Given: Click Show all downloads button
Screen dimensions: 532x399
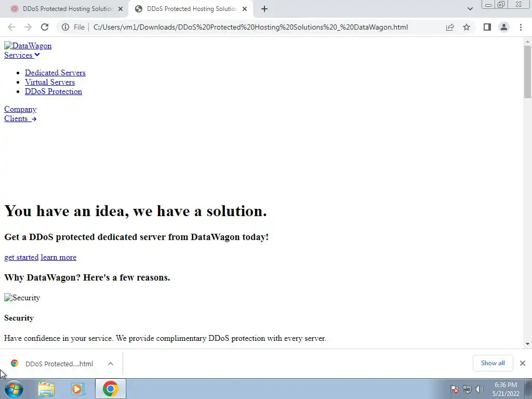Looking at the screenshot, I should (x=493, y=363).
